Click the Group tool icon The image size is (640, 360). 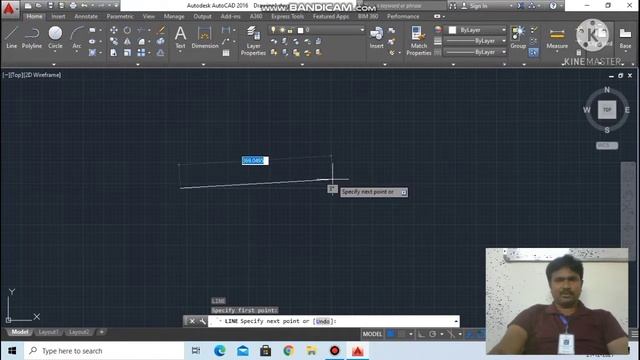[x=518, y=37]
